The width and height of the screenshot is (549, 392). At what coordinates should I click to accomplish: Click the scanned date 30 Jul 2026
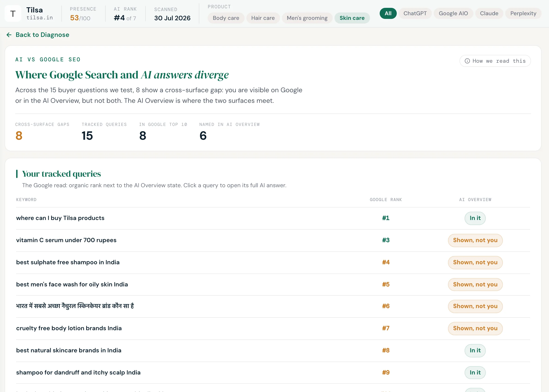tap(172, 18)
